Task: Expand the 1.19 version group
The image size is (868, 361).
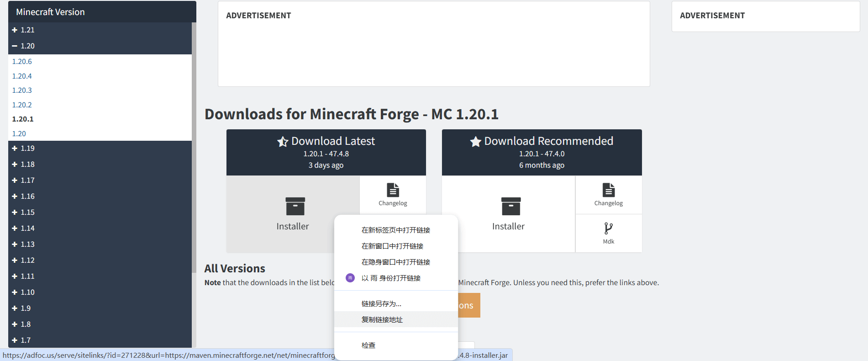Action: [15, 149]
